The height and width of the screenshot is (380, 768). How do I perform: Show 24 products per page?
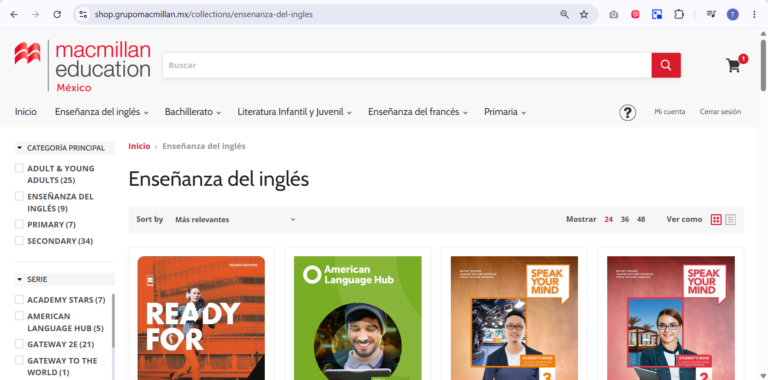click(x=608, y=219)
